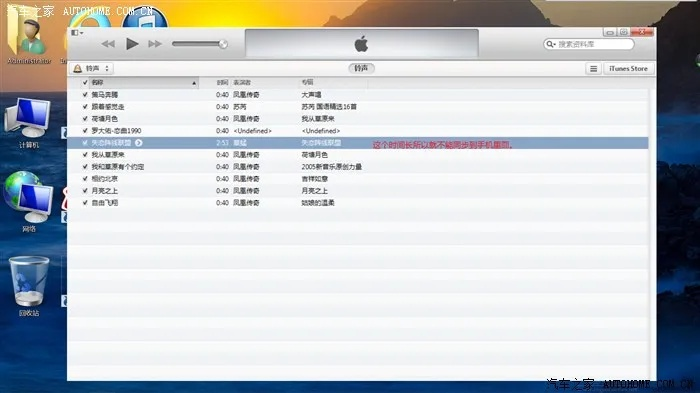The width and height of the screenshot is (700, 393).
Task: Select the 跟着感觉走 song title
Action: [108, 107]
